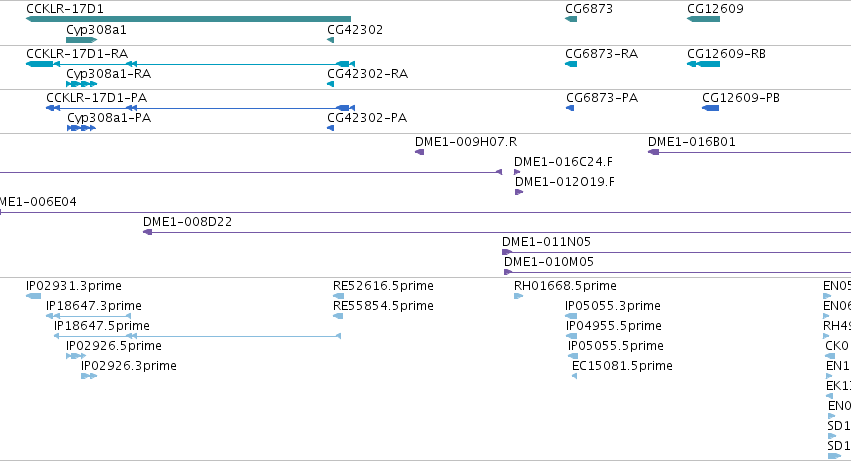Screen dimensions: 851x461
Task: Click the CG12609 gene bar
Action: [703, 20]
